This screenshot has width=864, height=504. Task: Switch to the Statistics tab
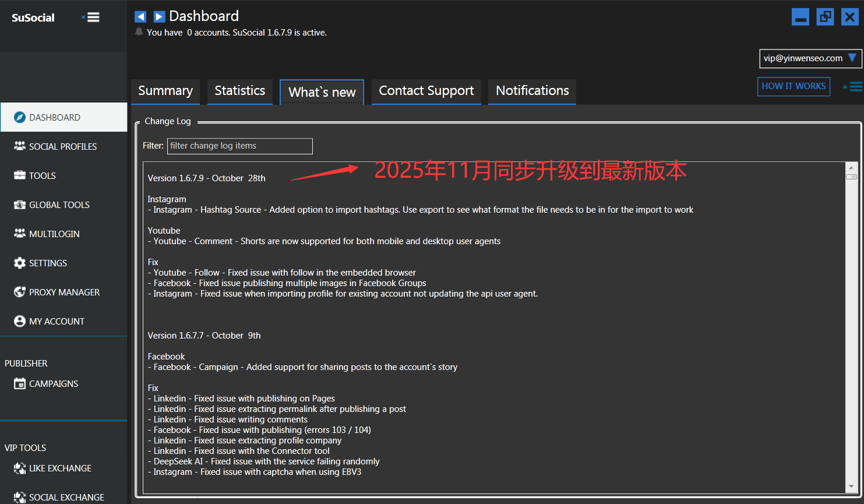[239, 91]
